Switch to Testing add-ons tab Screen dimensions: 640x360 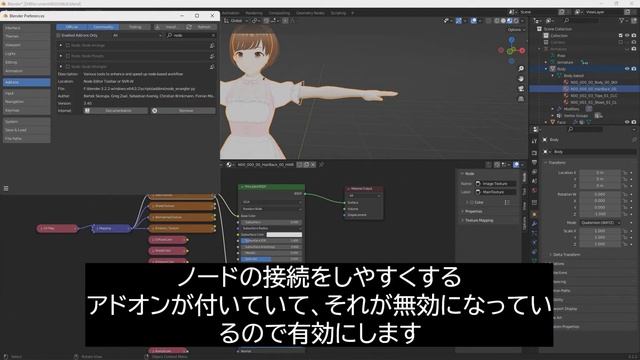pos(135,27)
